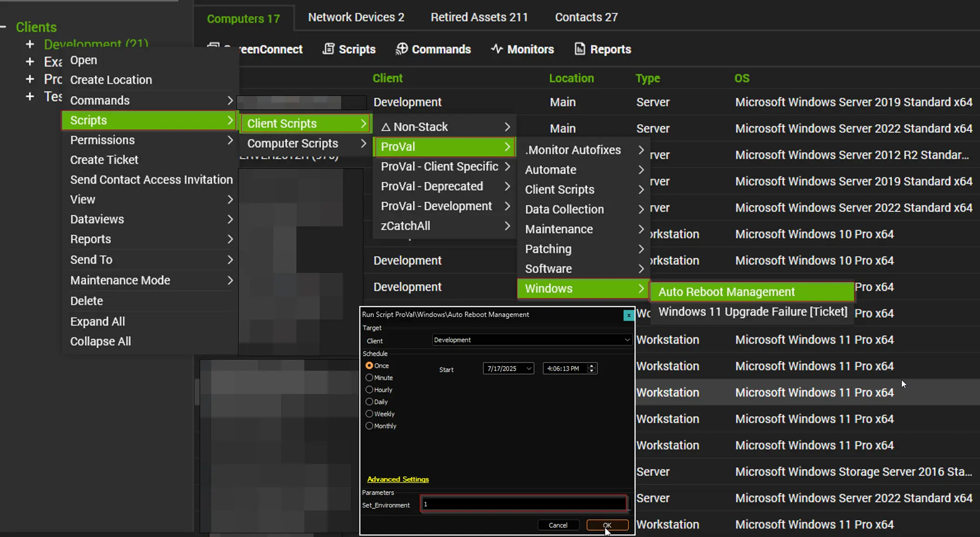
Task: Open the Send To submenu
Action: point(150,259)
